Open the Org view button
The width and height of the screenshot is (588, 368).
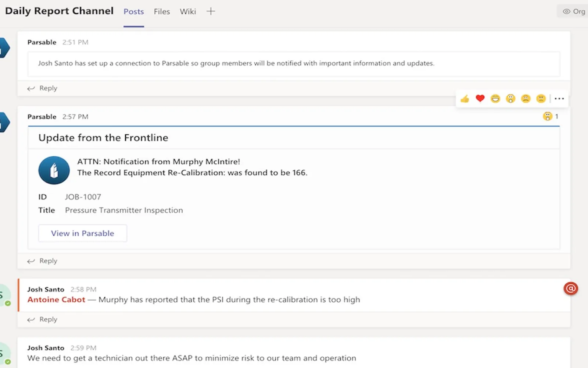[574, 11]
